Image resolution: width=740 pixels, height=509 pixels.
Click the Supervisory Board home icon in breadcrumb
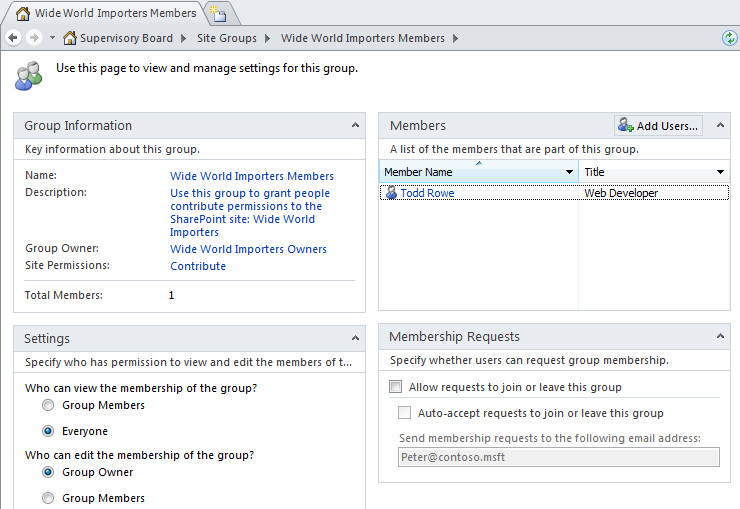(70, 38)
